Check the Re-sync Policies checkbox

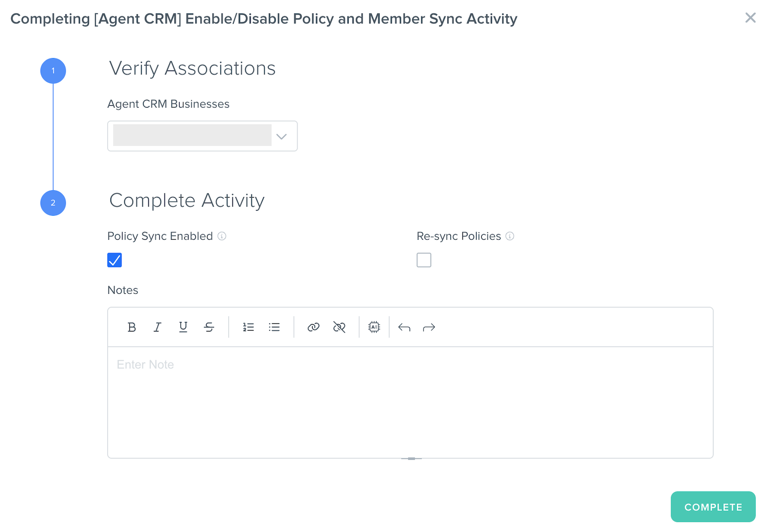click(424, 260)
